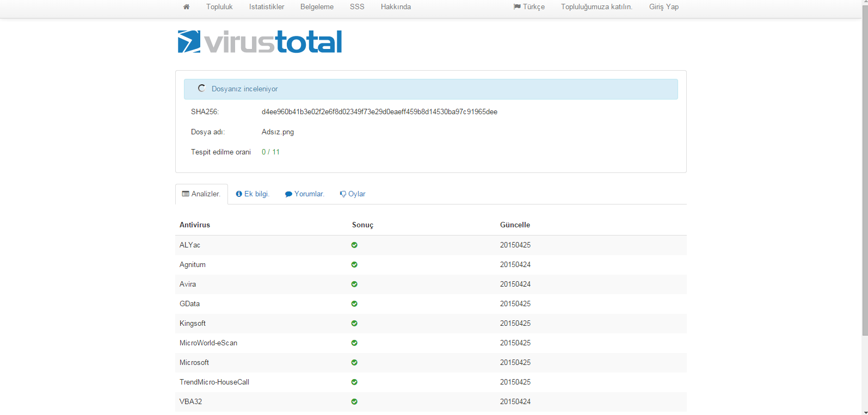The height and width of the screenshot is (415, 868).
Task: Click the file name Adsız.png
Action: click(x=278, y=132)
